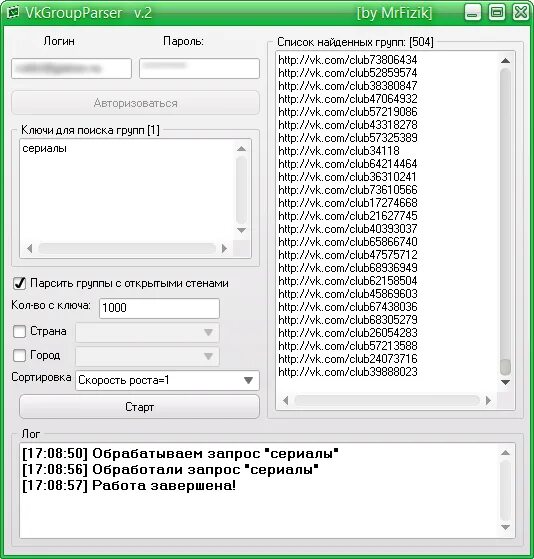
Task: Click the Авторизоваться button
Action: pos(135,103)
